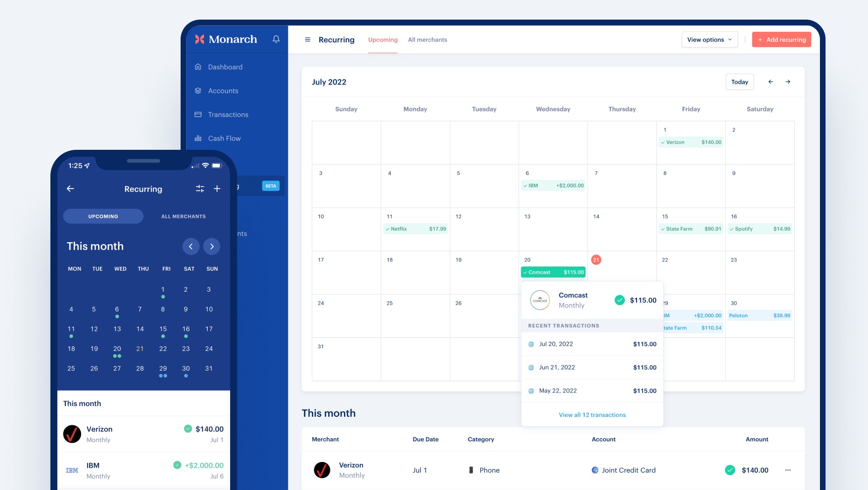Click the Add recurring button
Screen dimensions: 868x490
click(x=782, y=40)
